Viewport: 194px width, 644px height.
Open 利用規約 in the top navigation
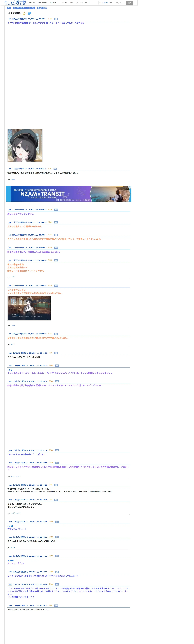(32, 3)
